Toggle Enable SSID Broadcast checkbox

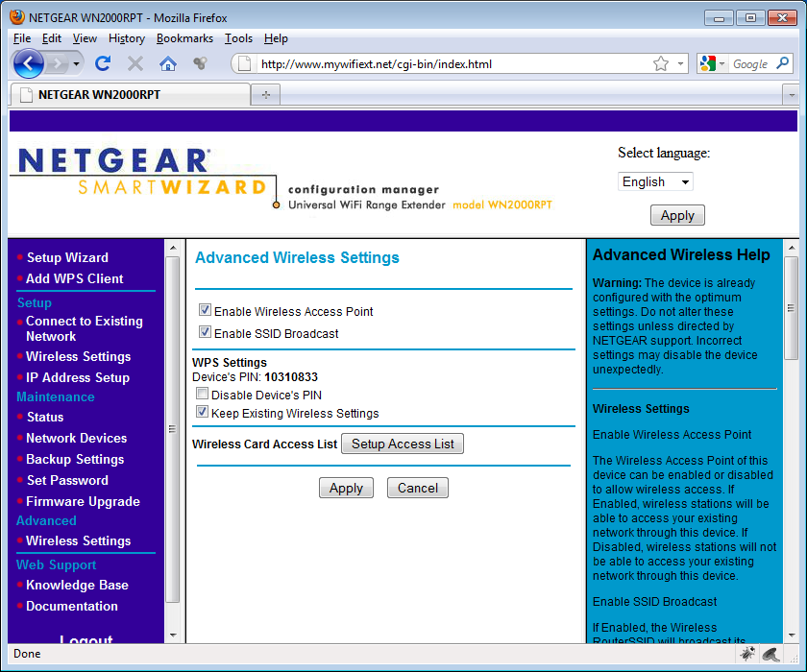205,331
